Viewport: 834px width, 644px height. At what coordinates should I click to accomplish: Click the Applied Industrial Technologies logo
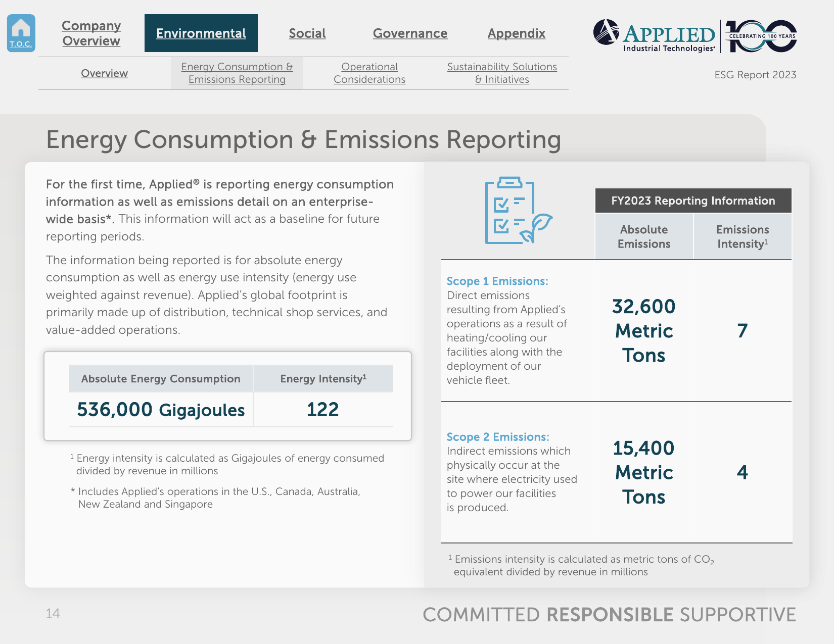[655, 36]
